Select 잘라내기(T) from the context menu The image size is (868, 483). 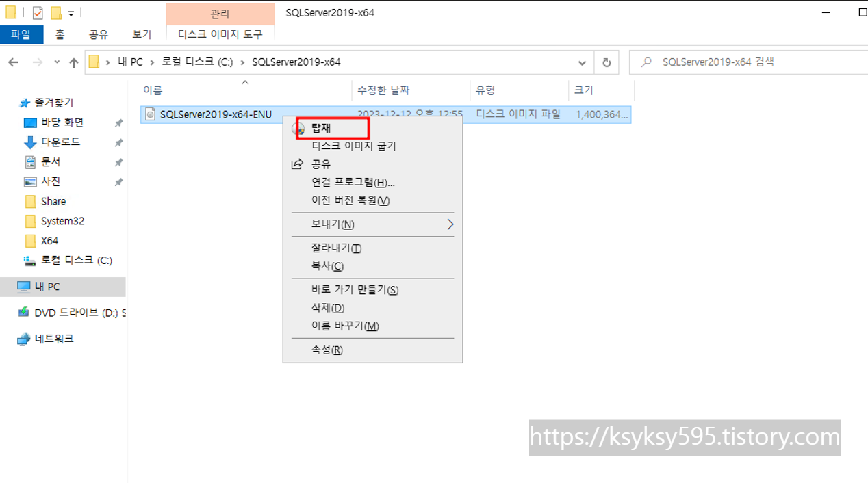tap(372, 248)
